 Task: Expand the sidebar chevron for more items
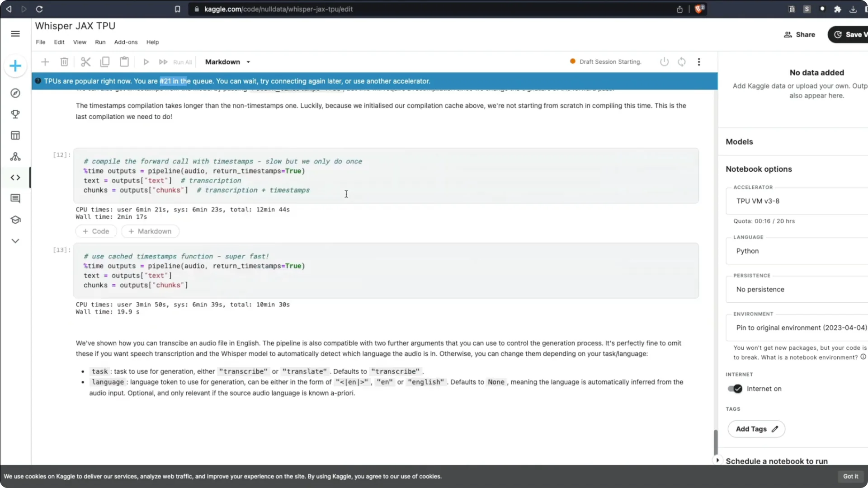[15, 241]
